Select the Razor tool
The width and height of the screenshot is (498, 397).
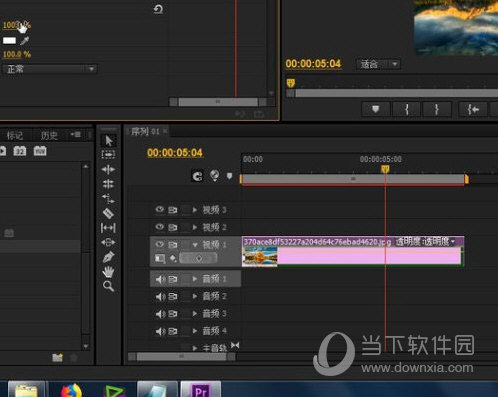108,213
